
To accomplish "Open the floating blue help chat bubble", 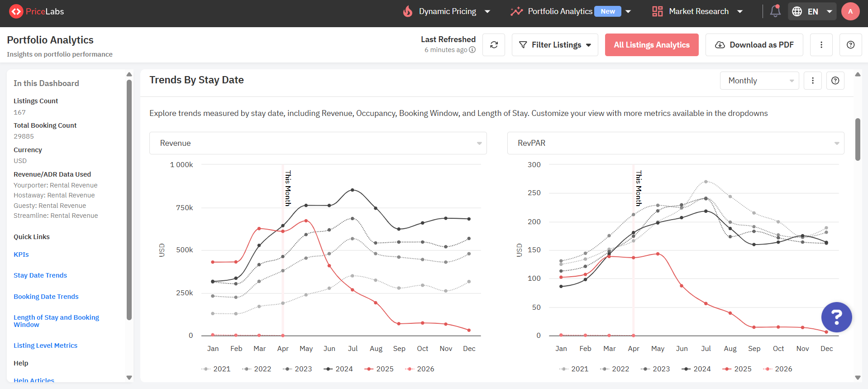I will tap(837, 317).
